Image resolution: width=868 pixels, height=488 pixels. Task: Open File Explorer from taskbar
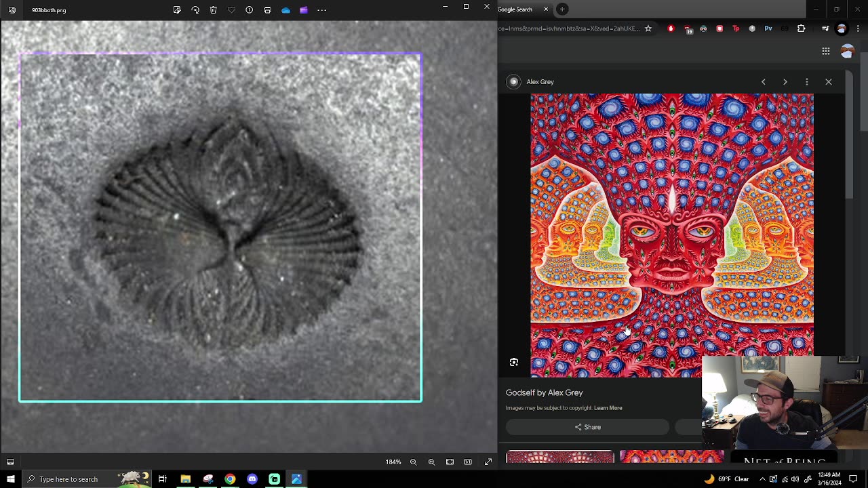[x=185, y=479]
